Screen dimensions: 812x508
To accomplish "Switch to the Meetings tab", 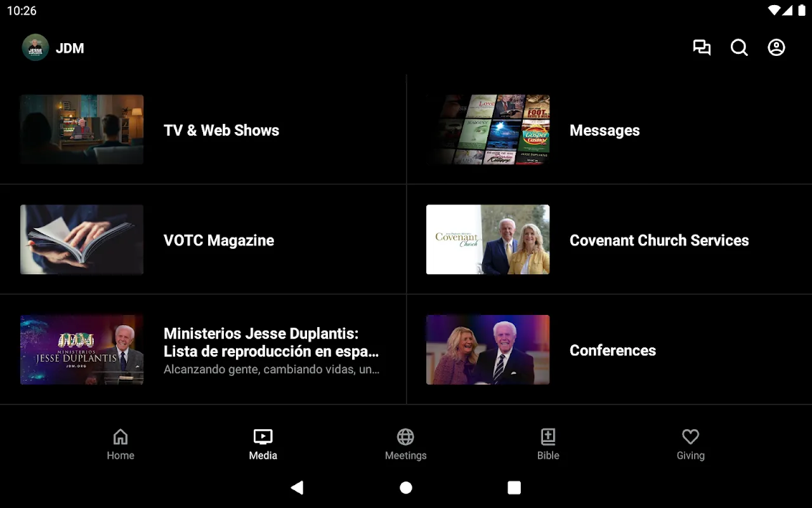I will click(405, 444).
